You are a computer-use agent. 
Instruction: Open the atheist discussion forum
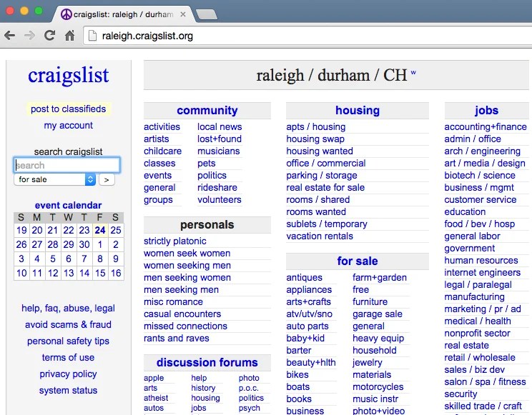156,398
